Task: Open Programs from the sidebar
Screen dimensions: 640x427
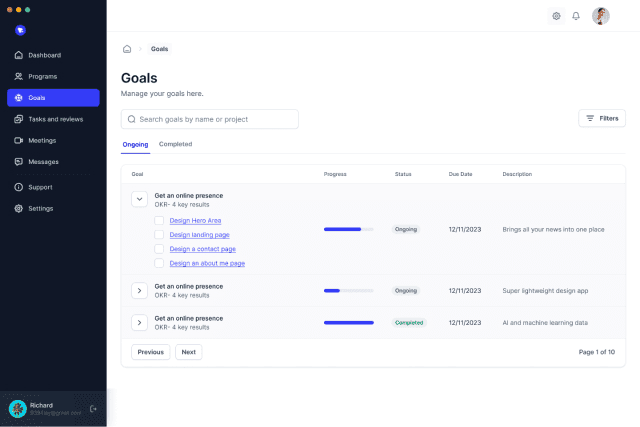Action: click(43, 76)
